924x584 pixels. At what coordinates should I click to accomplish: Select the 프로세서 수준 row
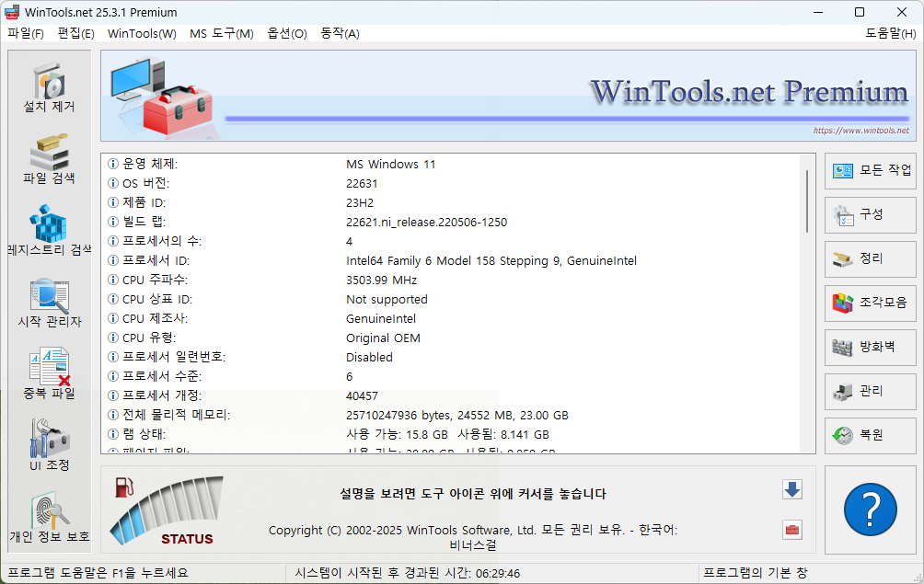(450, 377)
